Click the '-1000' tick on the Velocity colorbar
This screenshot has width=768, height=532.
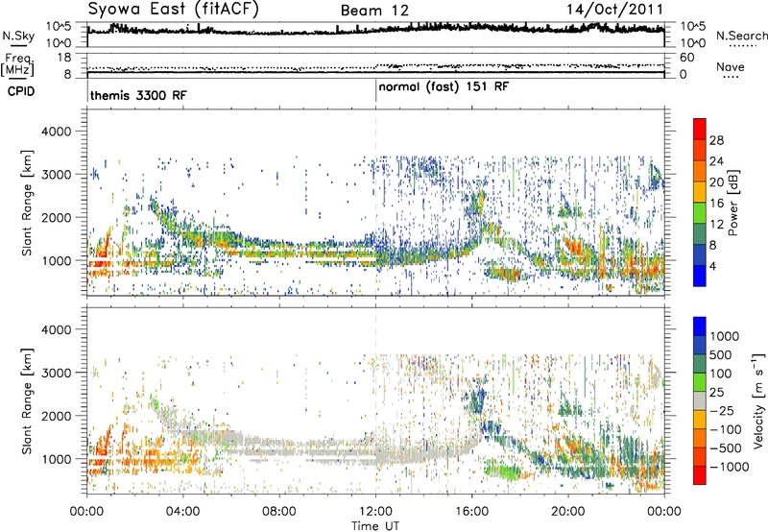pyautogui.click(x=729, y=467)
